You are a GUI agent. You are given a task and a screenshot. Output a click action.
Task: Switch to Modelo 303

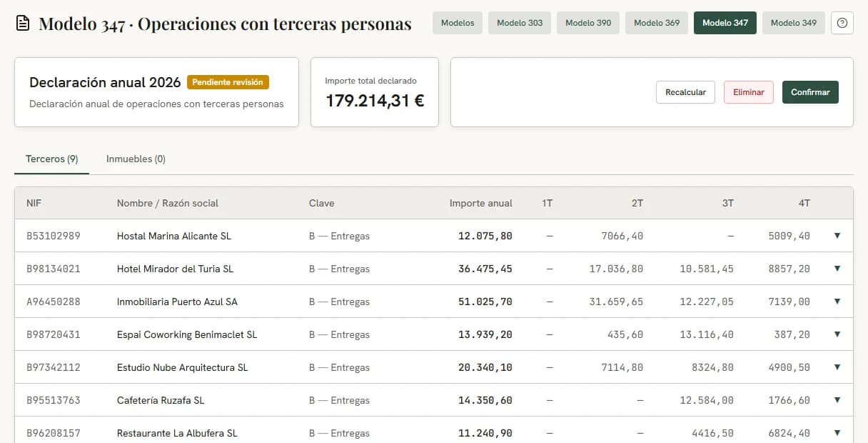click(520, 23)
